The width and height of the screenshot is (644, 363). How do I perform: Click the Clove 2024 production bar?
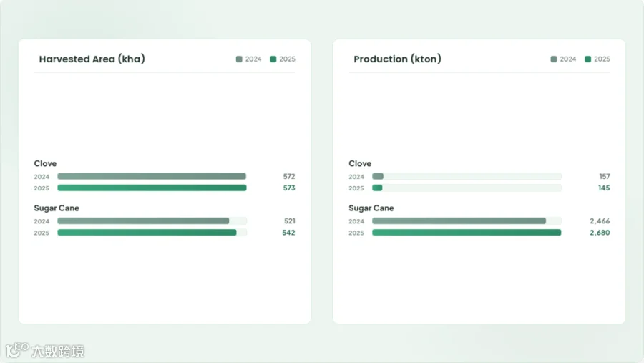378,176
